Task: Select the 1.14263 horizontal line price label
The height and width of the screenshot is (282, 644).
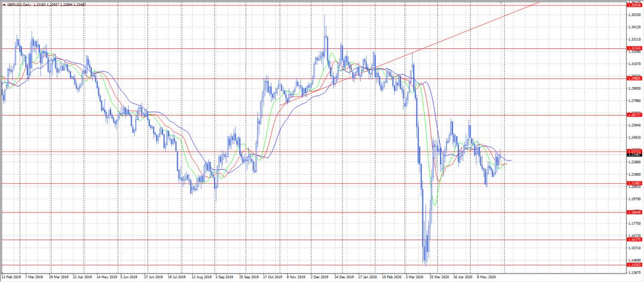Action: (635, 265)
